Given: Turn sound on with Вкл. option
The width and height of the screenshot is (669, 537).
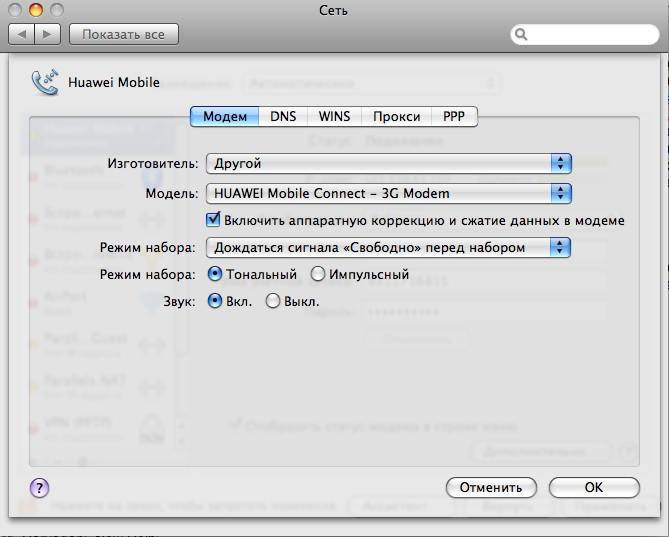Looking at the screenshot, I should click(214, 300).
